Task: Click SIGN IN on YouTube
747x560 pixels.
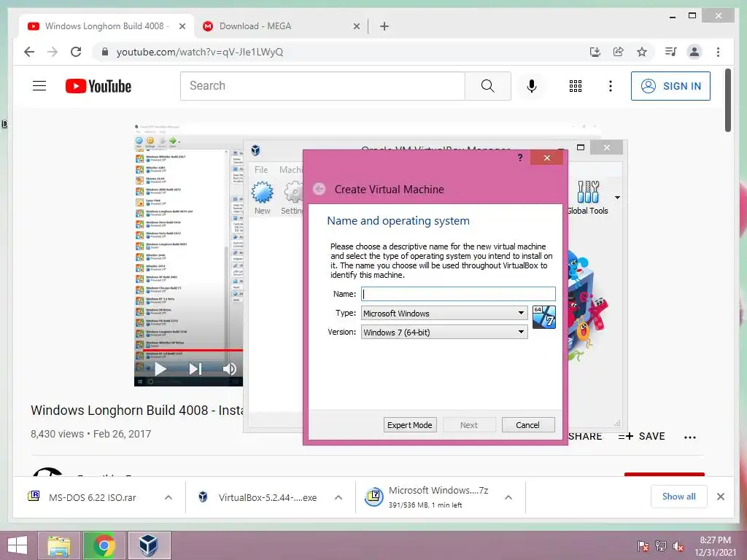Action: click(x=670, y=86)
